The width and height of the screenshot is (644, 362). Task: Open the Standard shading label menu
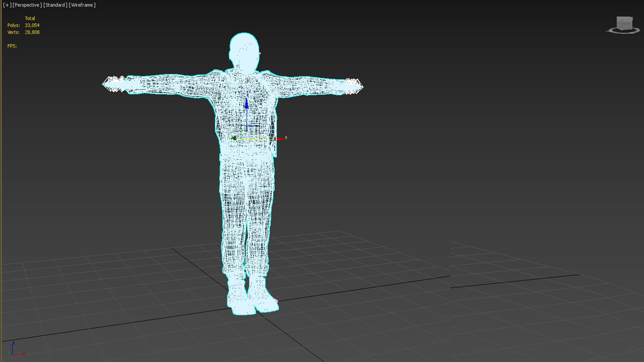pyautogui.click(x=55, y=5)
